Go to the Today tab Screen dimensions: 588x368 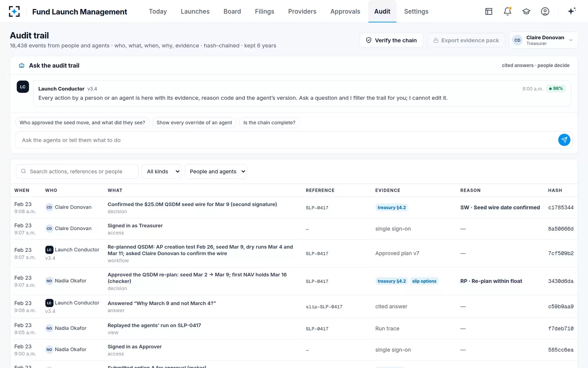tap(158, 11)
